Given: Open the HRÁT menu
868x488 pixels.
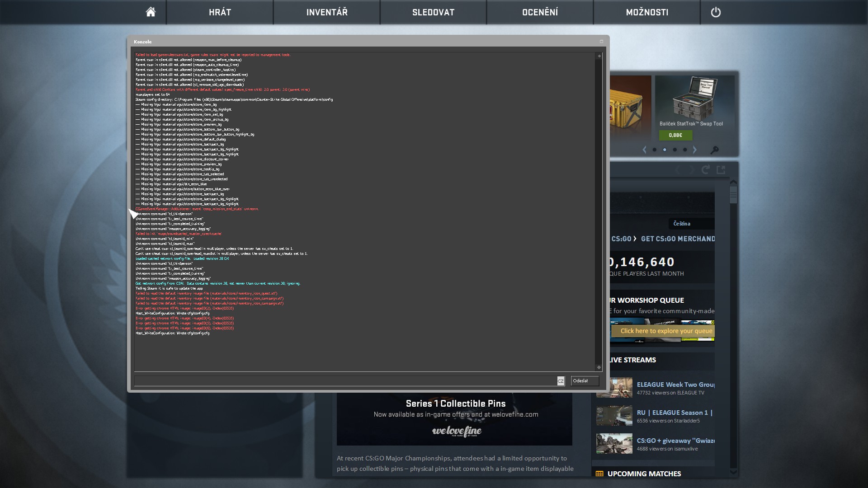Looking at the screenshot, I should point(220,12).
